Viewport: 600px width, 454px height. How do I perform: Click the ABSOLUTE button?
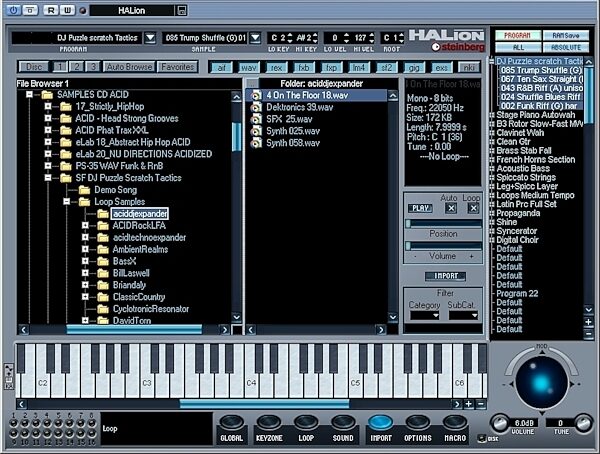coord(566,47)
